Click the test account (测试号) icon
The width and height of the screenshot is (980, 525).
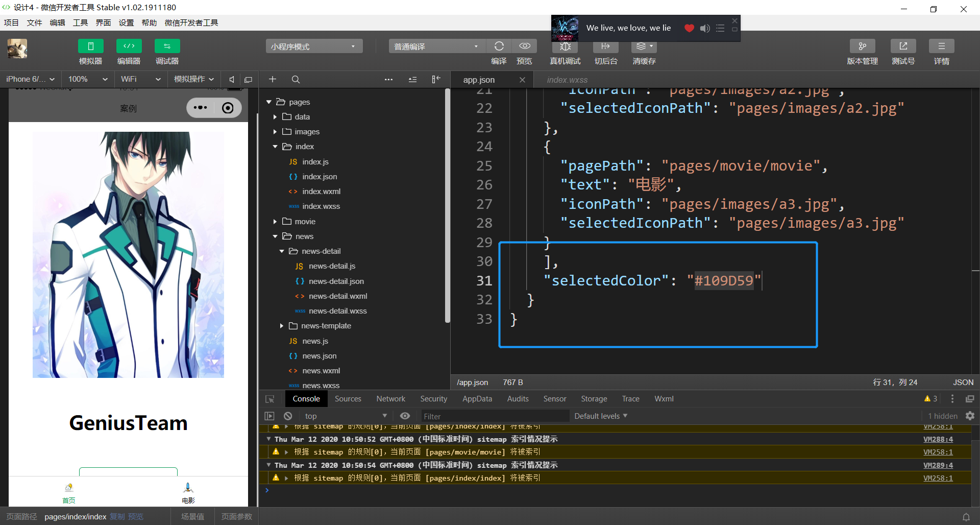(903, 46)
